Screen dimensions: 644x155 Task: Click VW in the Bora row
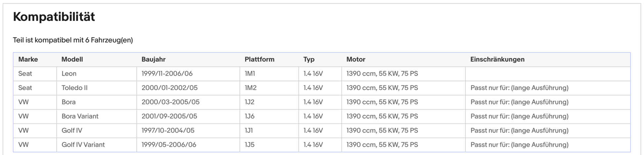click(x=23, y=102)
